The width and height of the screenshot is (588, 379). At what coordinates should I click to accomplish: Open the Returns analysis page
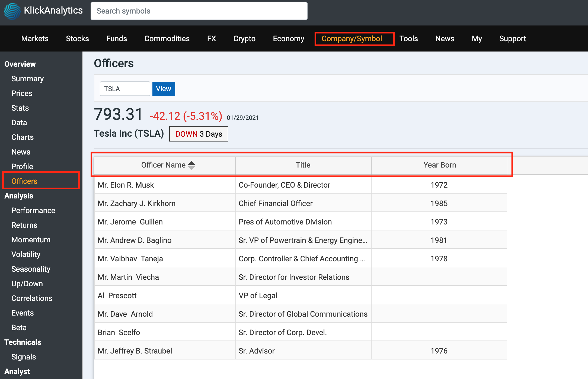24,225
